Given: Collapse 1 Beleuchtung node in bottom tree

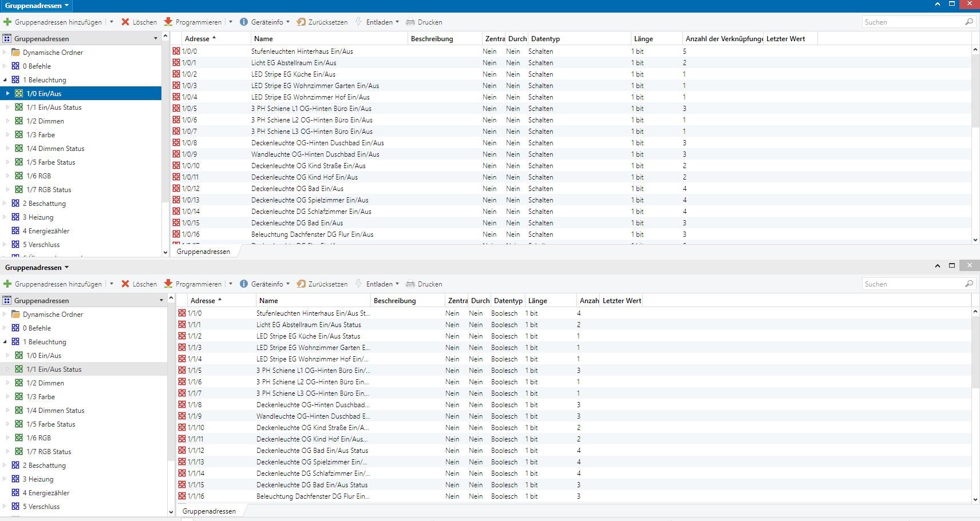Looking at the screenshot, I should pyautogui.click(x=5, y=342).
